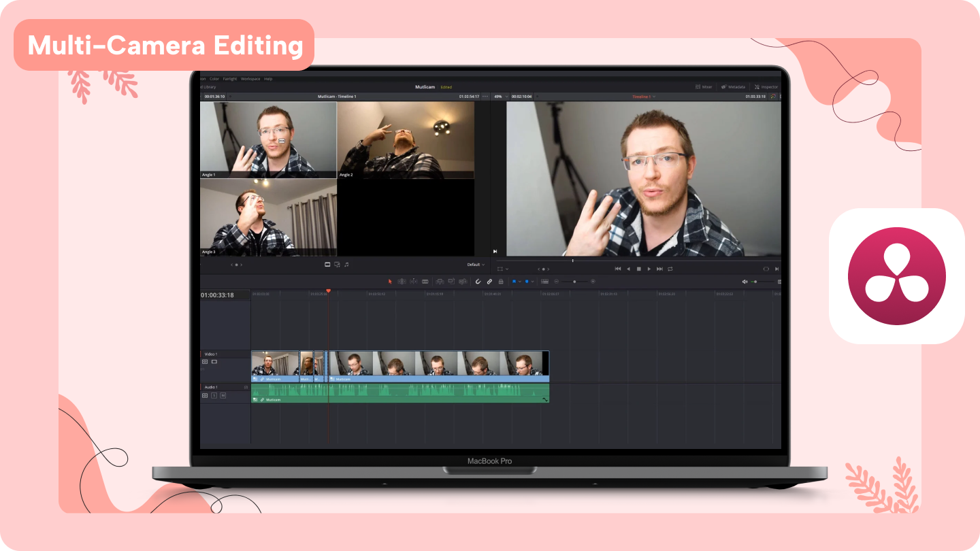Open the Help menu

(x=268, y=79)
